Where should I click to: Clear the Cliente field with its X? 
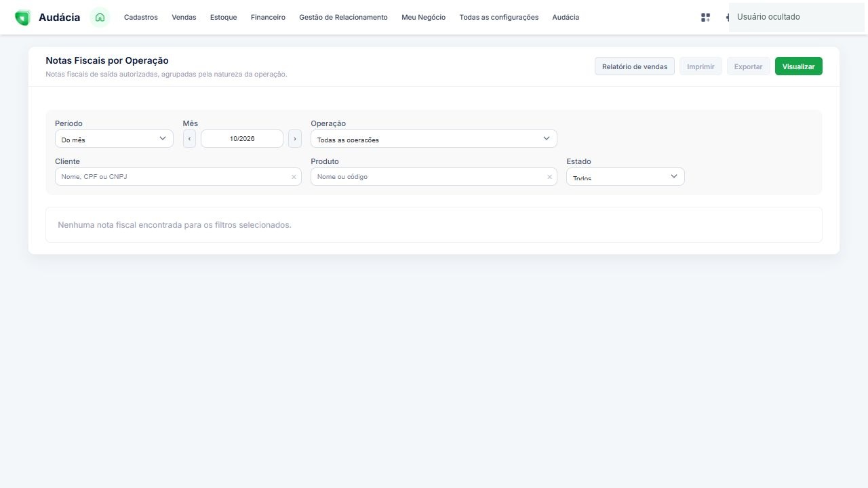point(294,177)
